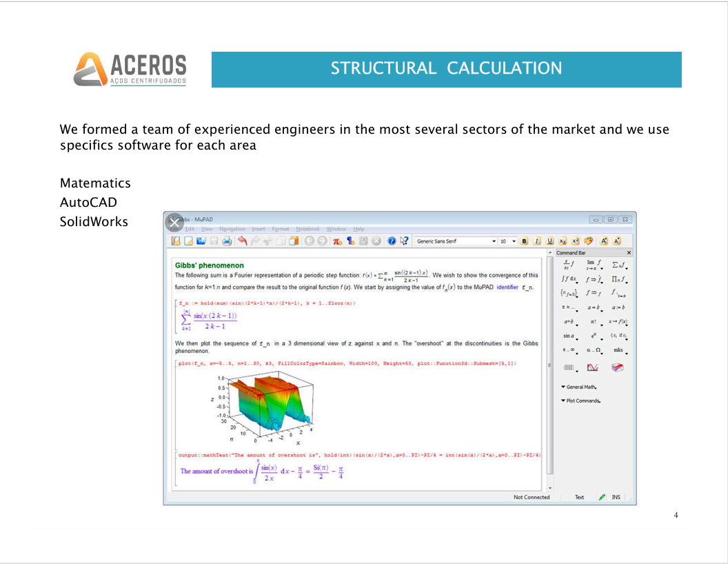Insert calculation with the pi icon

click(x=337, y=241)
